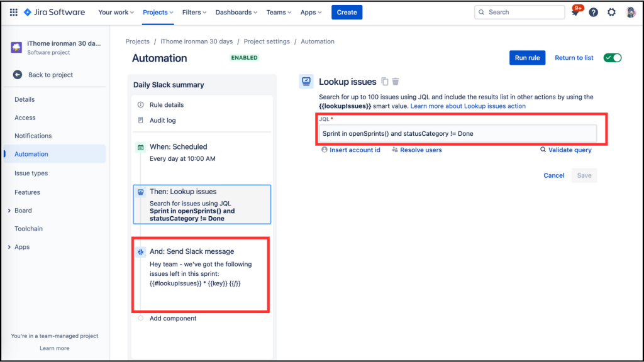Click Insert account id link
The height and width of the screenshot is (362, 644).
[351, 150]
